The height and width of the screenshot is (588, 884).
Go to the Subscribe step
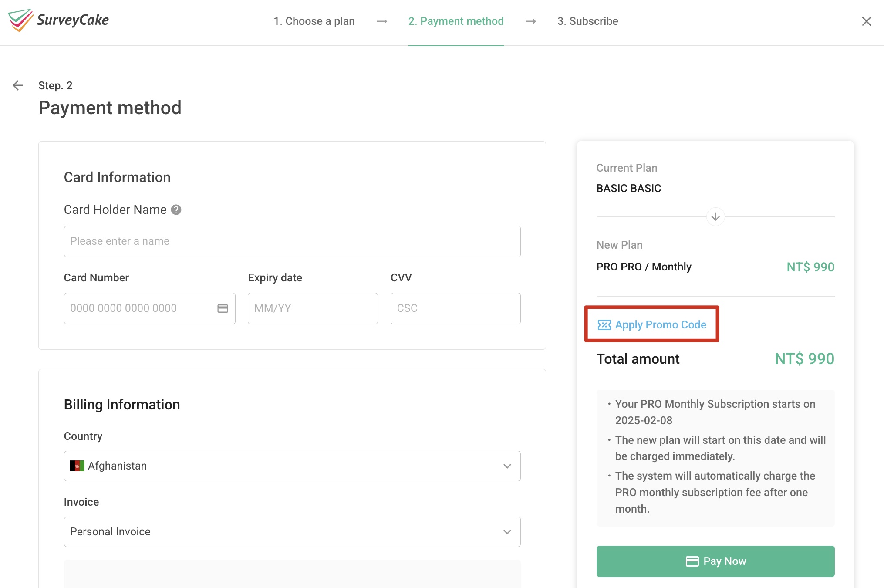587,21
